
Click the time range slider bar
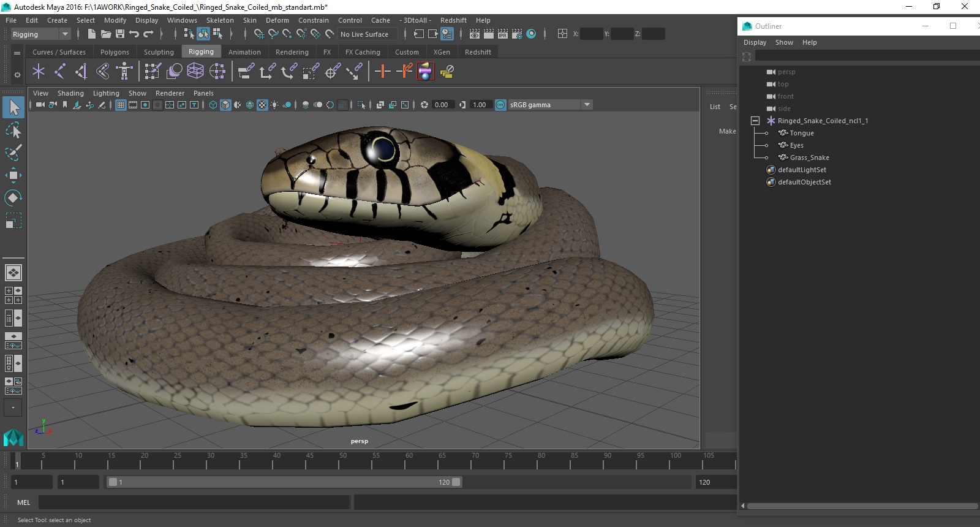(285, 482)
